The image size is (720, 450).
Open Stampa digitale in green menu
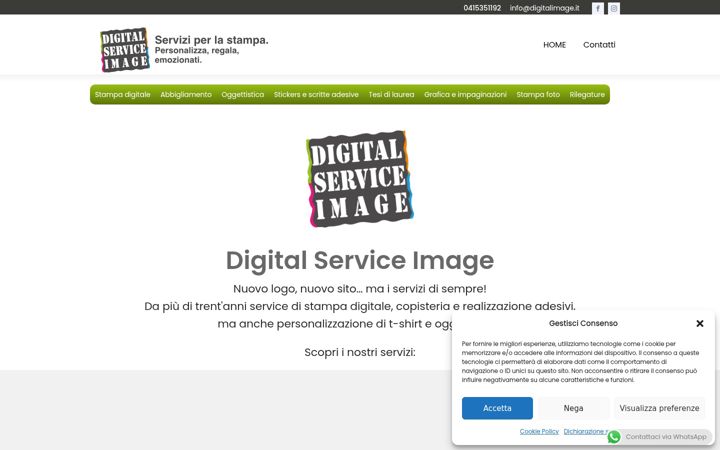[x=123, y=95]
